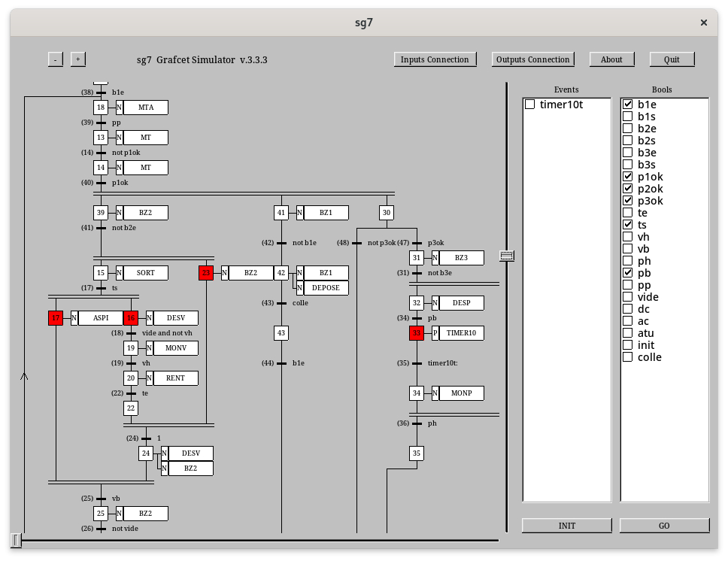Click the plus zoom-in button

[x=78, y=59]
